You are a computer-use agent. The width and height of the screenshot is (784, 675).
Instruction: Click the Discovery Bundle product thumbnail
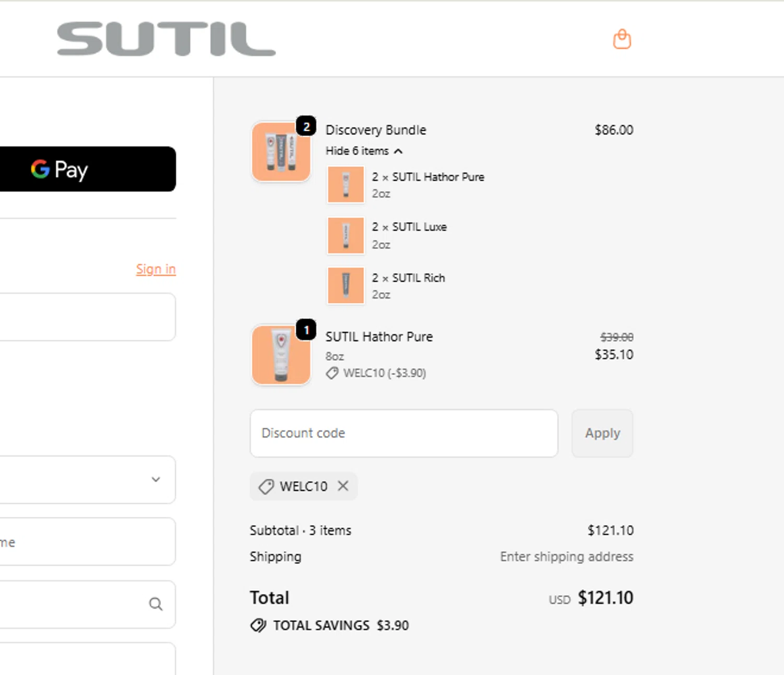coord(281,152)
